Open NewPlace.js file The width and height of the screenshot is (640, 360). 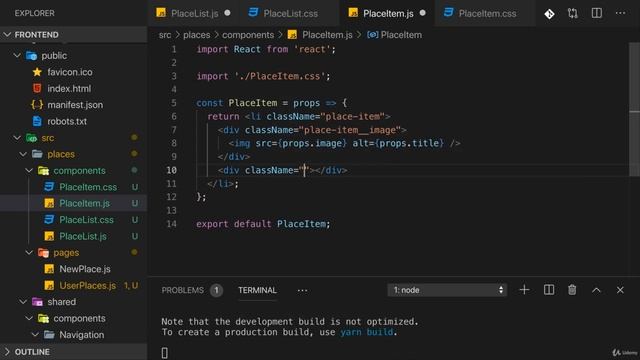(85, 269)
